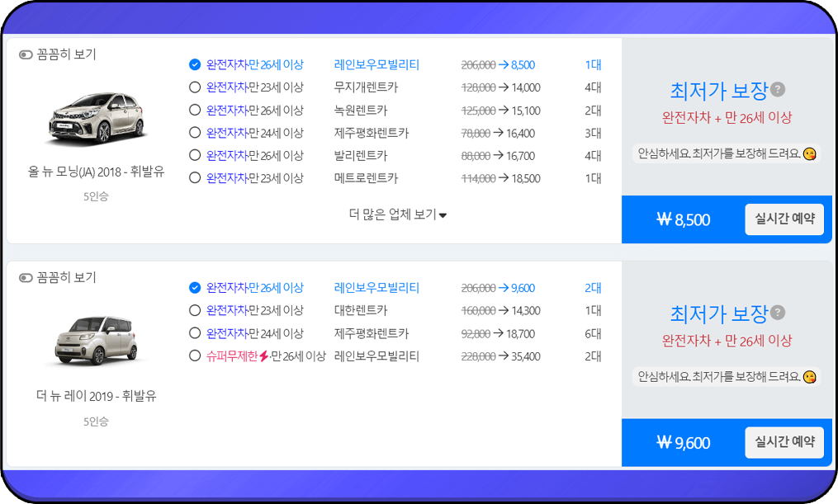
Task: Click the 올 뉴 모닝 car photo
Action: point(93,115)
